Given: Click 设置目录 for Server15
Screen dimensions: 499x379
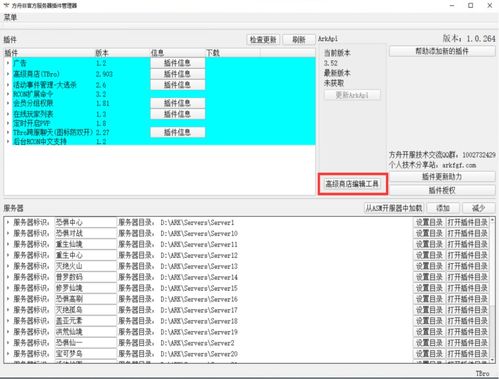Looking at the screenshot, I should point(429,288).
